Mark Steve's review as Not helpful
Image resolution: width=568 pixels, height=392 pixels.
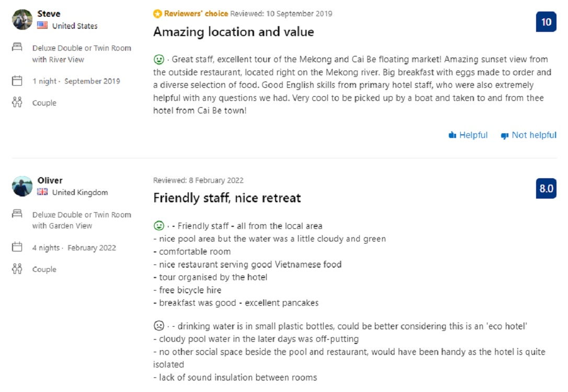pos(529,135)
